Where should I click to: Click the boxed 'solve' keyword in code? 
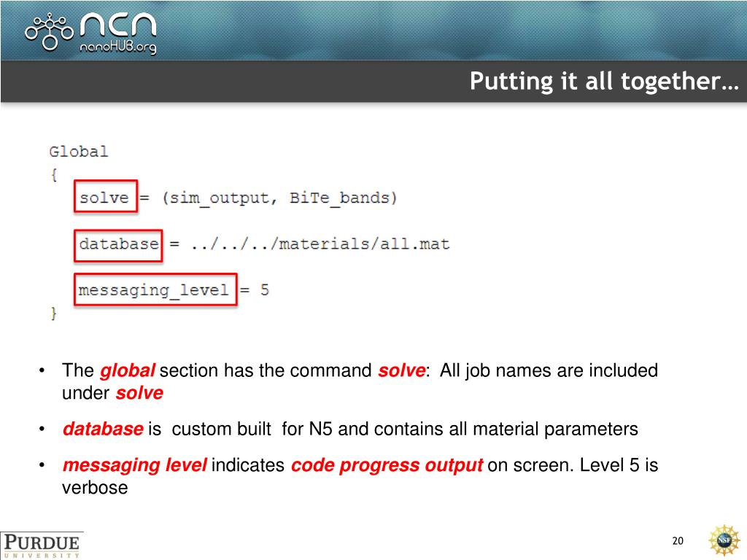(x=106, y=196)
